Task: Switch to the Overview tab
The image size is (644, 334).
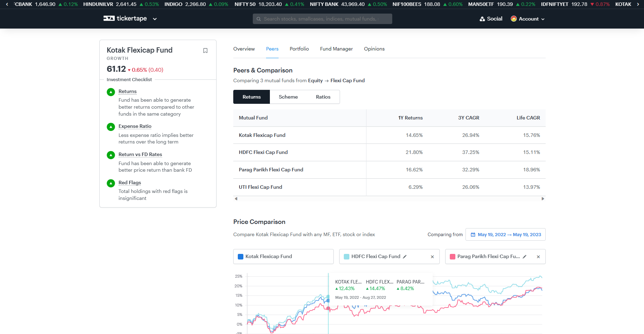Action: [244, 49]
